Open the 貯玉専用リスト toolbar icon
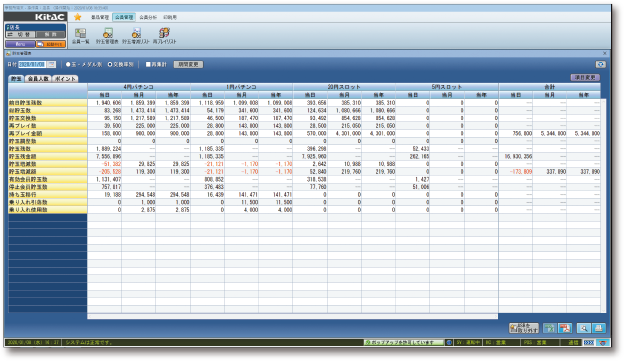Image resolution: width=624 pixels, height=361 pixels. (136, 35)
